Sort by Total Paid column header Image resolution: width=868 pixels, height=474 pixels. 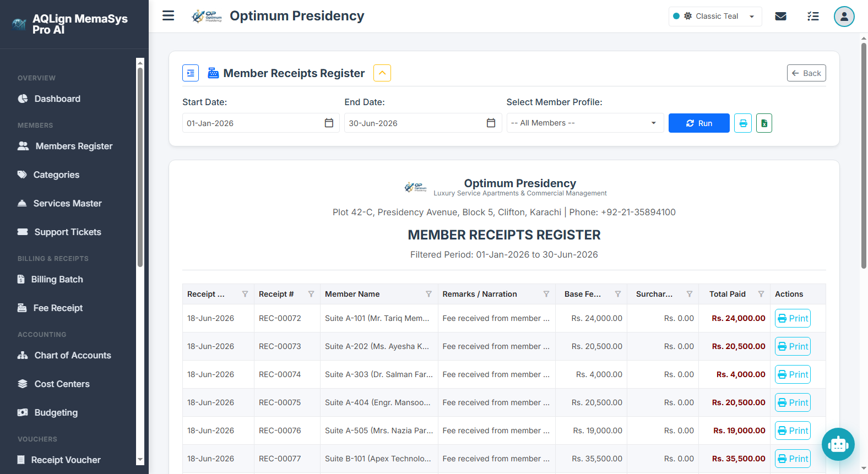coord(727,294)
